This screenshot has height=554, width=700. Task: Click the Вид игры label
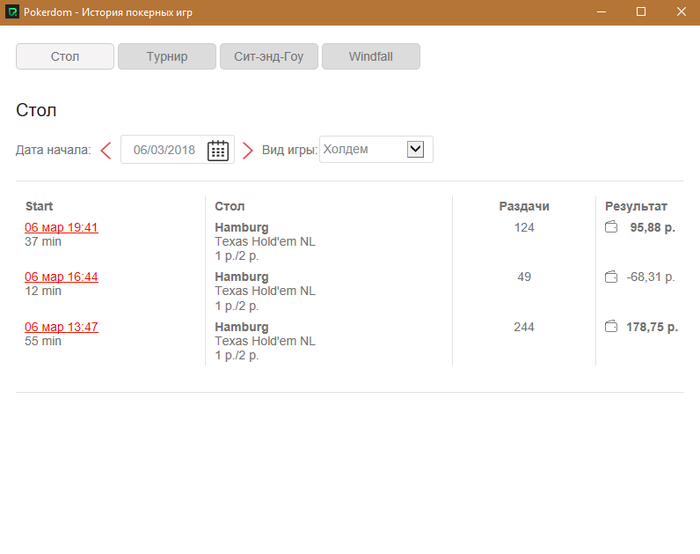pyautogui.click(x=289, y=150)
